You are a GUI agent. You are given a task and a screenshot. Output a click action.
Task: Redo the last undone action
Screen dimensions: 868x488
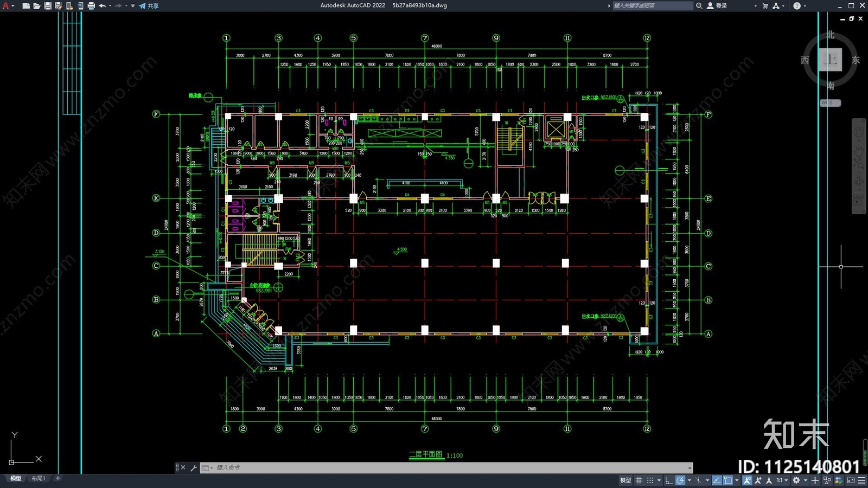coord(118,5)
